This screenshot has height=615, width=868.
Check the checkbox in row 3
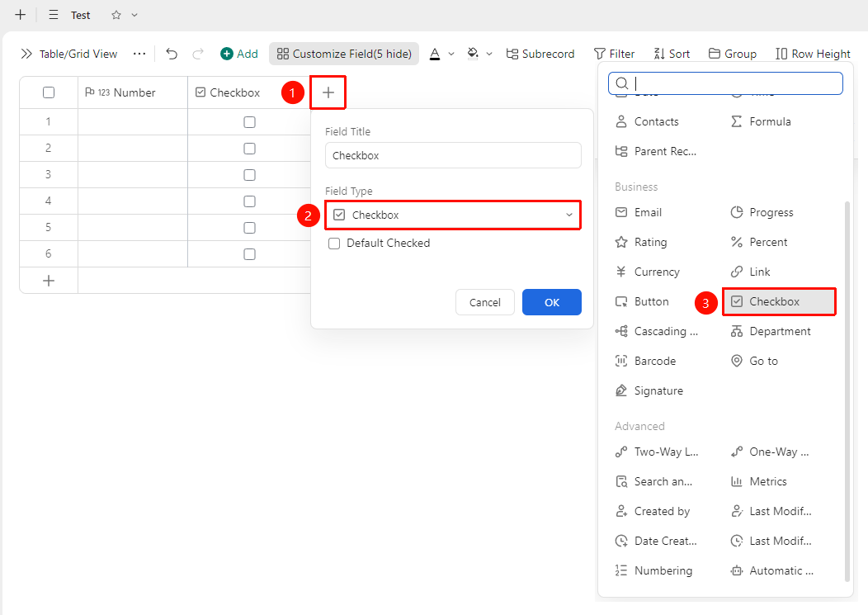(250, 175)
